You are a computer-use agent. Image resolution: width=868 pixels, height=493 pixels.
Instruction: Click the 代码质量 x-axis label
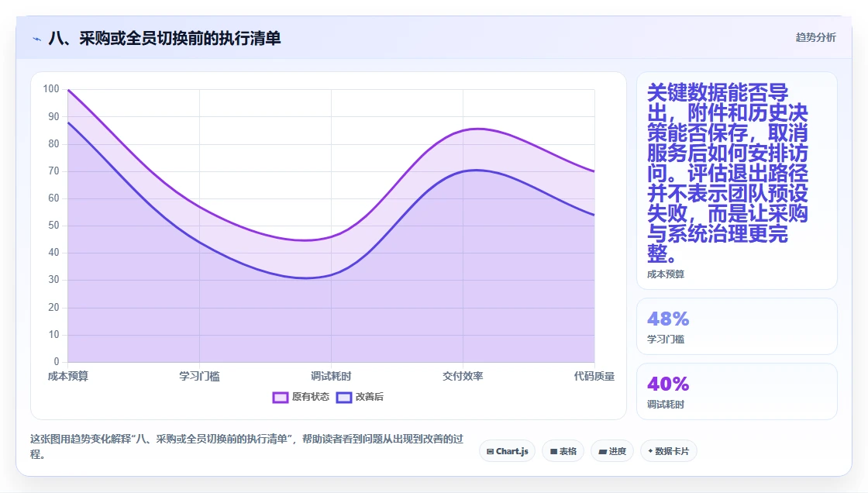point(594,376)
